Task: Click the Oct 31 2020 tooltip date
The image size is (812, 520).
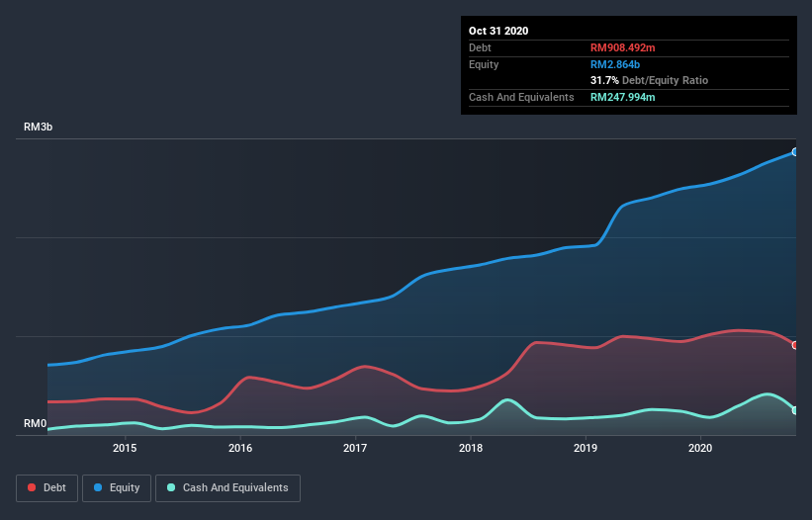Action: point(498,31)
